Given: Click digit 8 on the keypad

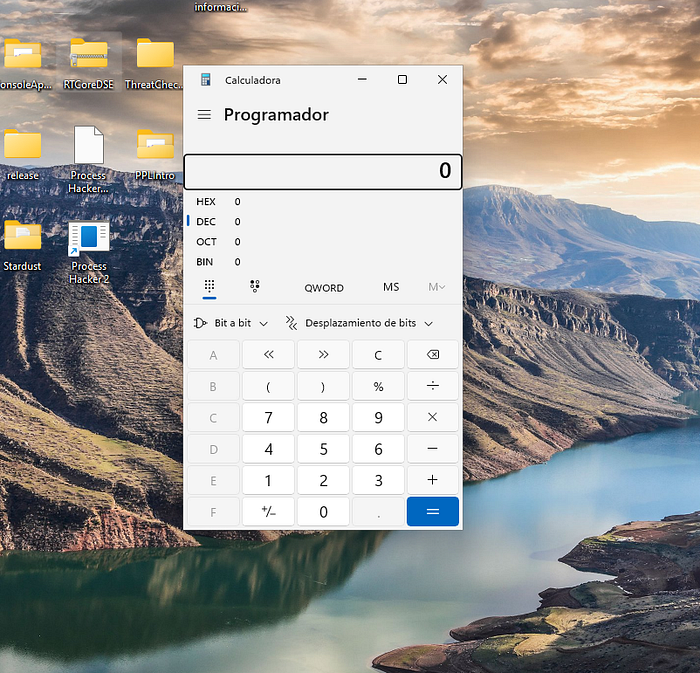Looking at the screenshot, I should click(323, 417).
